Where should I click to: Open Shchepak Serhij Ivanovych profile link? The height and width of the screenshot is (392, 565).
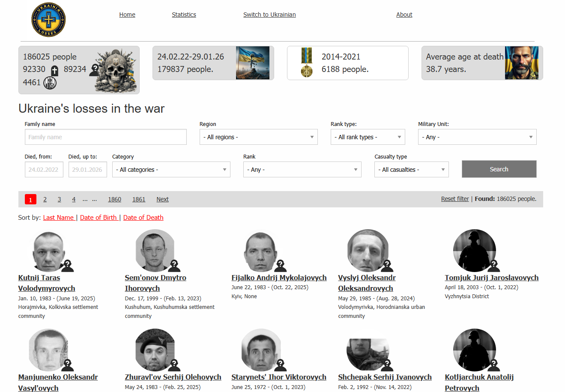click(385, 377)
